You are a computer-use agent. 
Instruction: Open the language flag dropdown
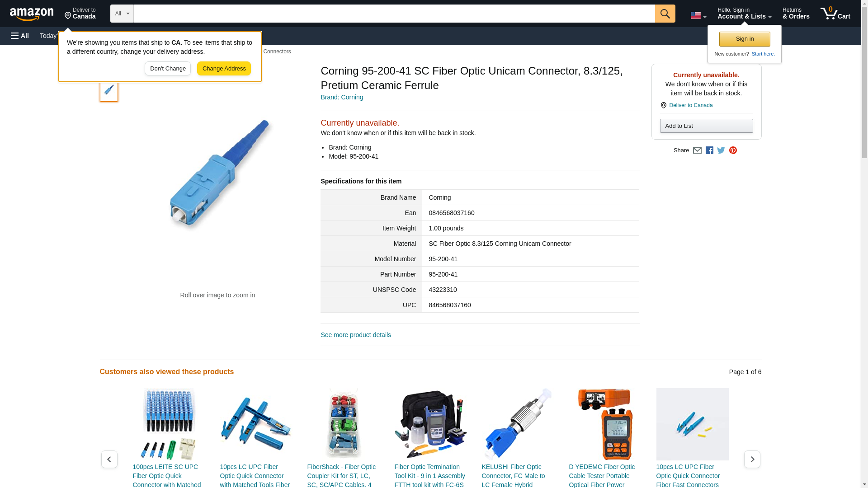point(698,15)
